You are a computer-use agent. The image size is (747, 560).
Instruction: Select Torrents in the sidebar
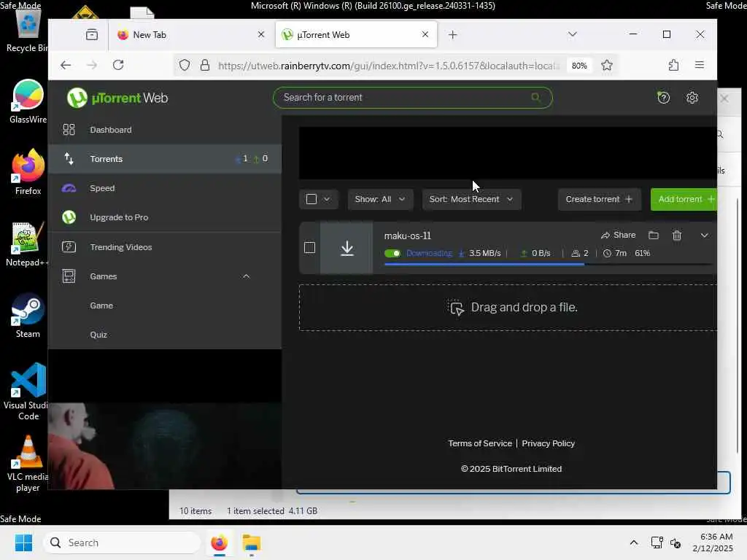coord(164,158)
